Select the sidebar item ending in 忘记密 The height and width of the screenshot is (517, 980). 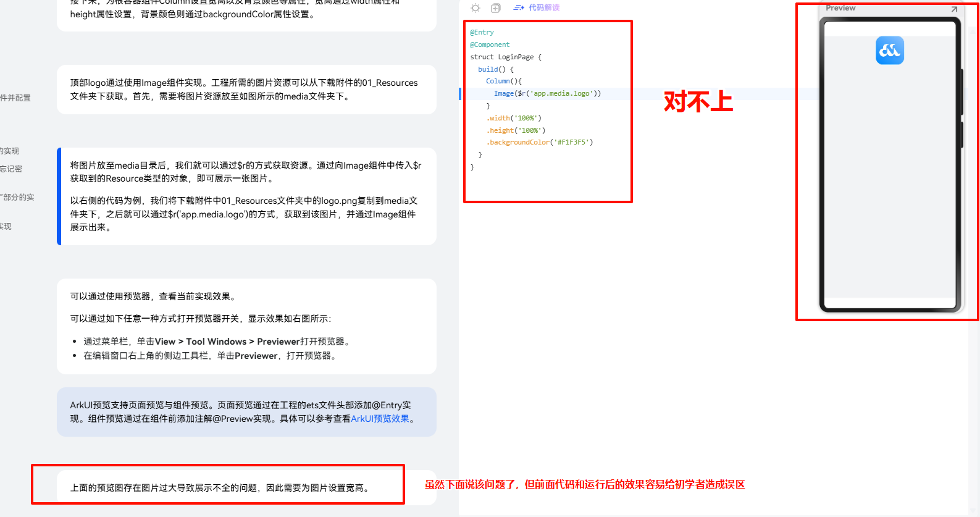tap(11, 169)
